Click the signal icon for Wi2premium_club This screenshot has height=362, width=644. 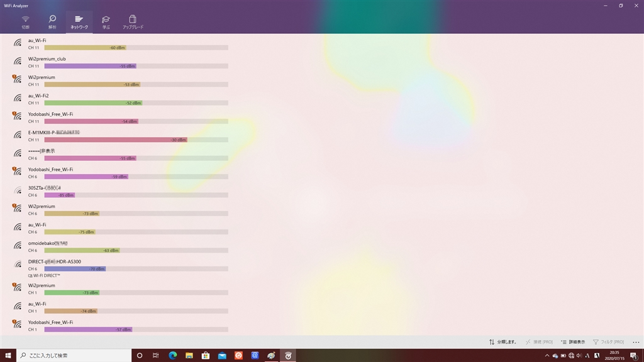[17, 62]
